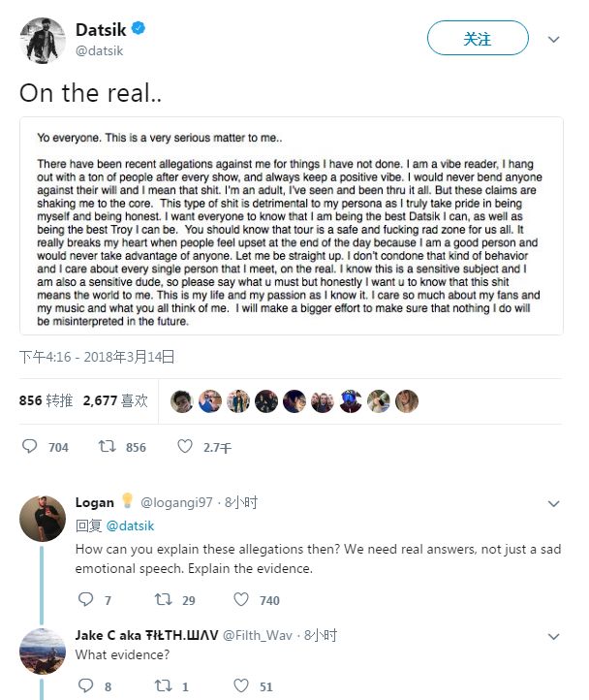Retweet Jake C's reply
The width and height of the screenshot is (589, 700).
coord(163,686)
